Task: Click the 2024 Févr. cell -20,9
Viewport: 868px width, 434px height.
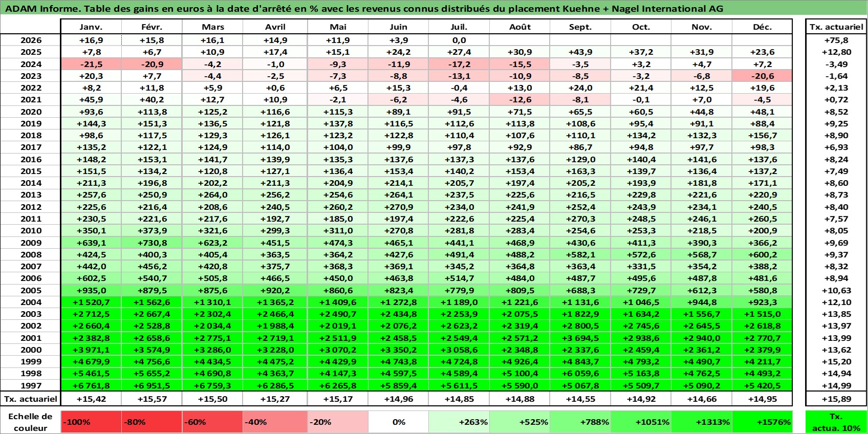Action: 152,64
